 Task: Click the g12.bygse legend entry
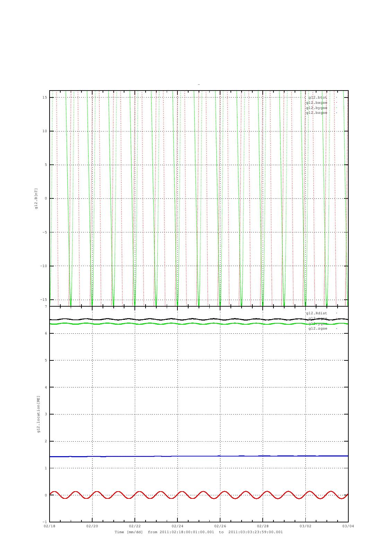pos(316,108)
